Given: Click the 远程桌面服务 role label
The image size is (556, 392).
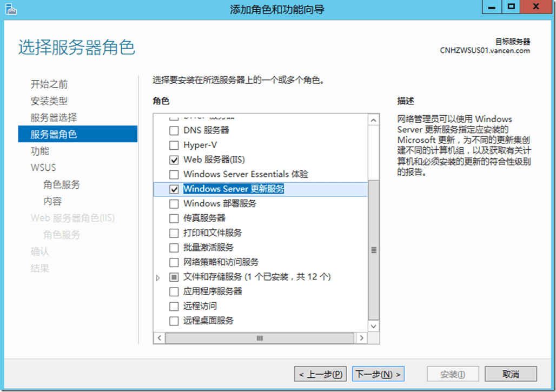Looking at the screenshot, I should [x=209, y=321].
